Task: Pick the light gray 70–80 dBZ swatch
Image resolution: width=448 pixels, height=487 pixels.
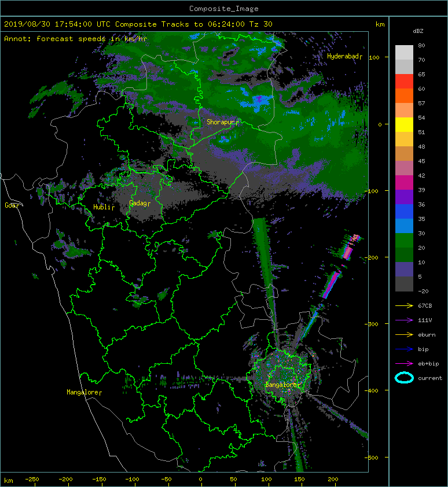Action: pyautogui.click(x=404, y=52)
